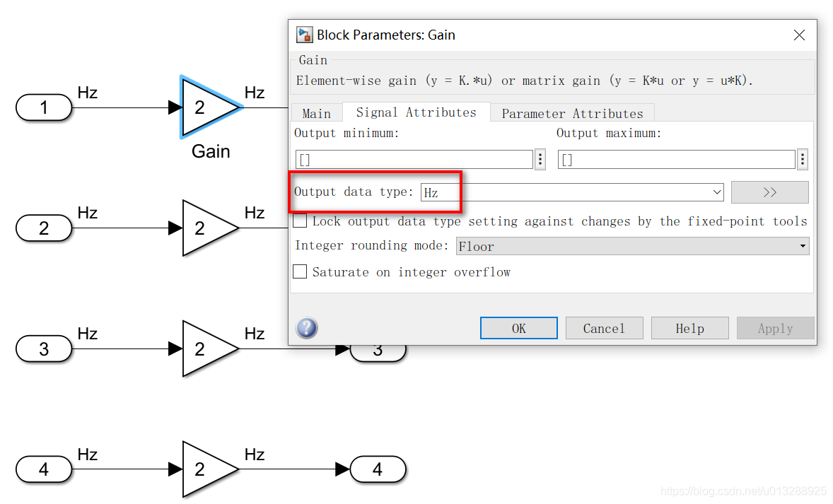833x504 pixels.
Task: Open the Output minimum options menu
Action: pyautogui.click(x=540, y=160)
